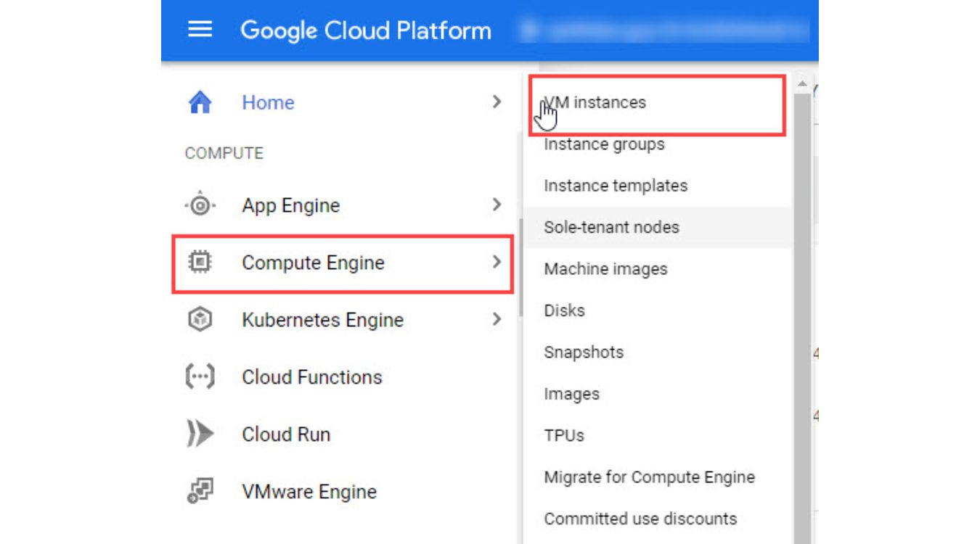This screenshot has height=544, width=980.
Task: Expand the Kubernetes Engine submenu chevron
Action: [x=497, y=319]
